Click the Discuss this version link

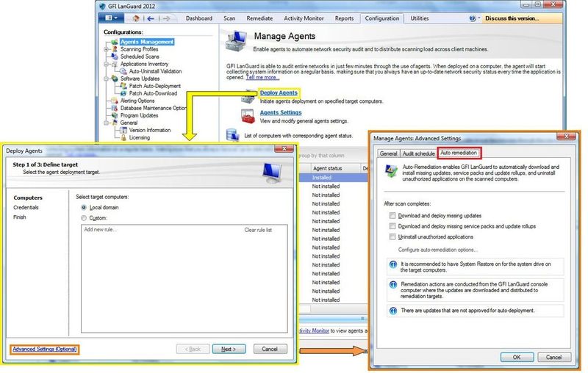[x=512, y=18]
